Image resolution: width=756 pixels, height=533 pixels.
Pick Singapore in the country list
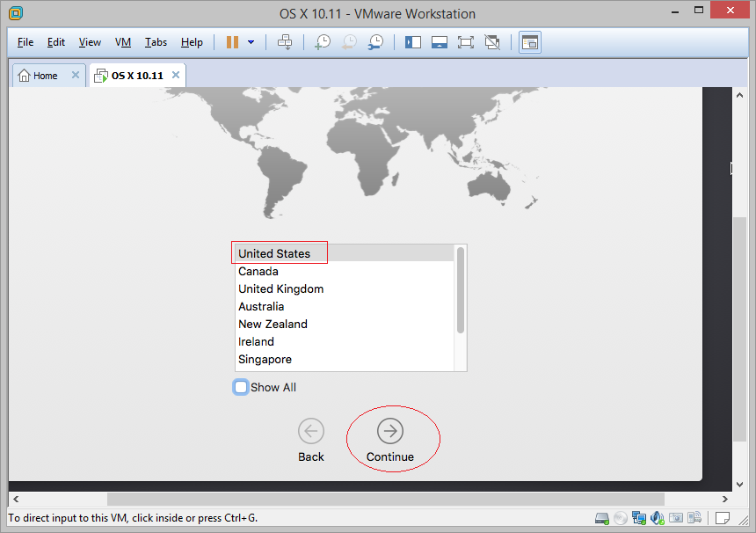coord(345,360)
